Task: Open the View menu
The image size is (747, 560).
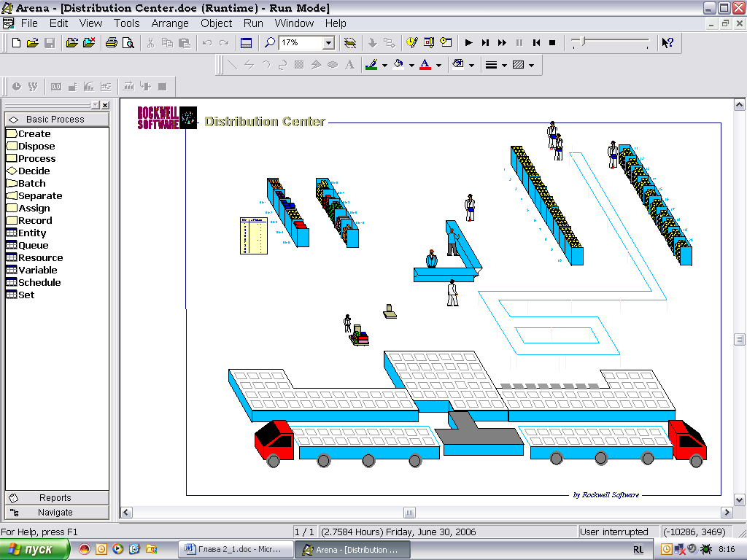Action: [90, 23]
